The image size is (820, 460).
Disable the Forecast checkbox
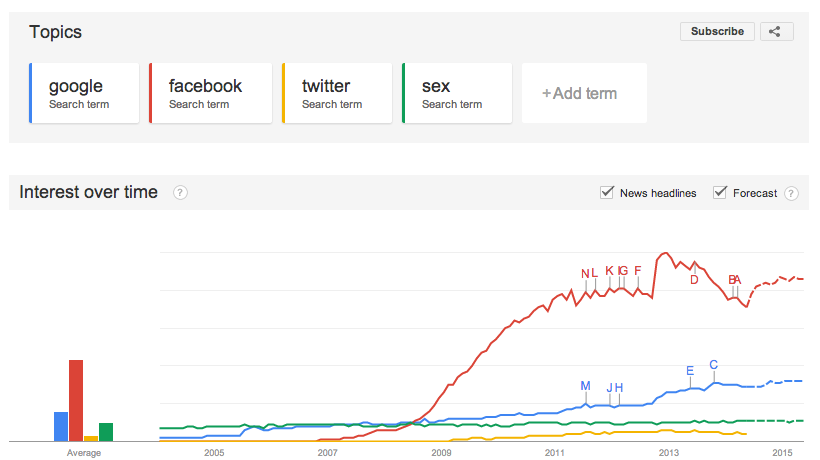coord(719,193)
